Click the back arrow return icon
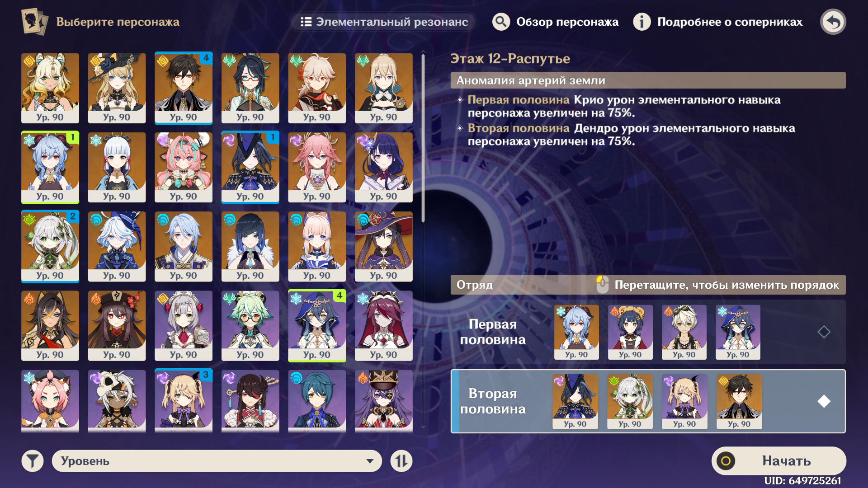 click(x=833, y=22)
